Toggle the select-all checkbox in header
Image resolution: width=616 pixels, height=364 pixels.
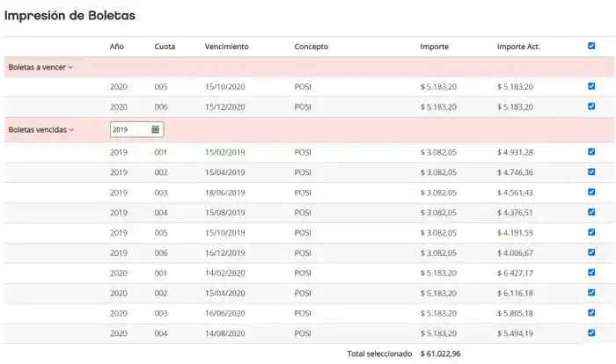click(x=591, y=46)
